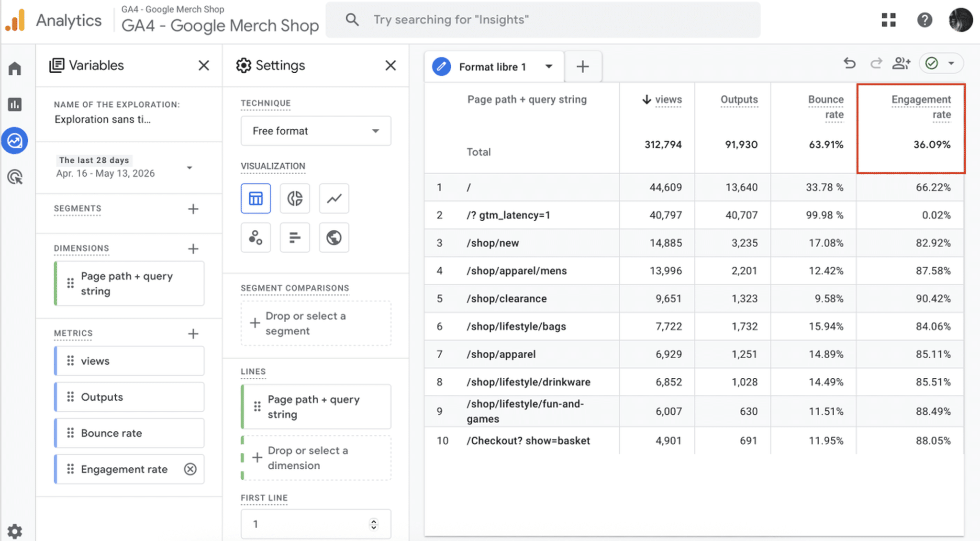Image resolution: width=980 pixels, height=541 pixels.
Task: Click the /shop/lifestyle/drinkware row path
Action: click(x=529, y=382)
